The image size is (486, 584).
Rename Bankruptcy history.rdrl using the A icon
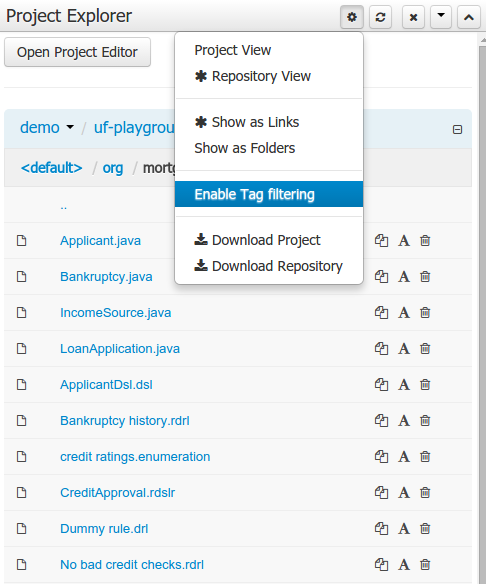pyautogui.click(x=404, y=421)
